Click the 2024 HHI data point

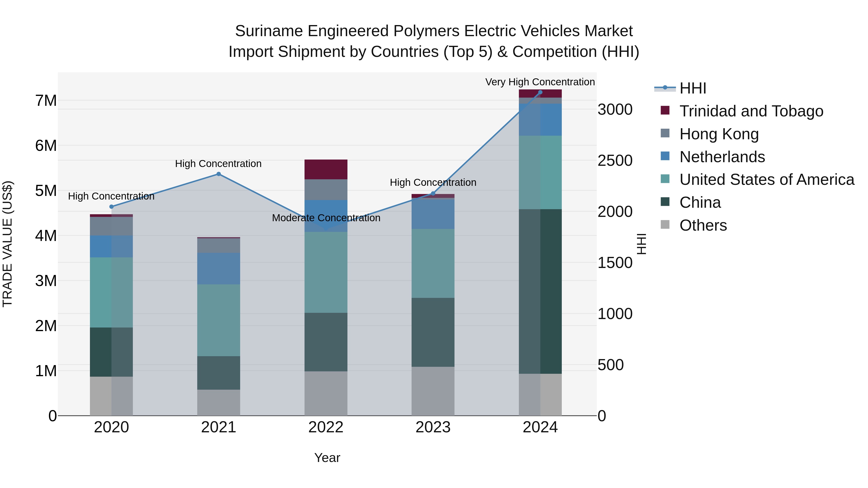click(x=541, y=92)
